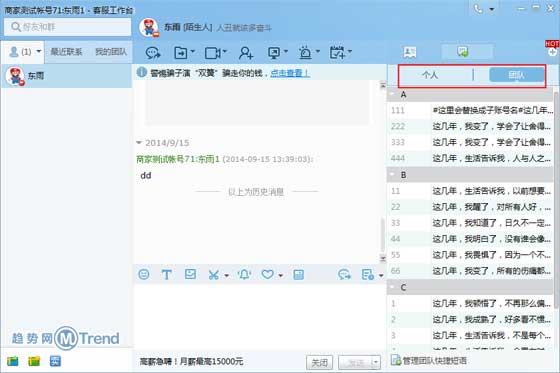Open the customer info card icon in right panel
Screen dimensions: 560x373
click(409, 52)
